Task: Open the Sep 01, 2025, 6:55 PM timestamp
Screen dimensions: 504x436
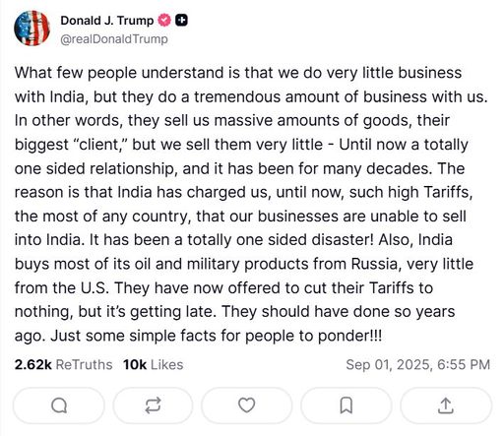Action: tap(417, 365)
